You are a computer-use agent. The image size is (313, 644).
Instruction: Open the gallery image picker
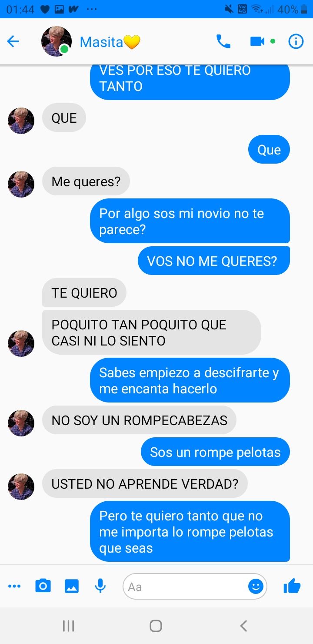(x=72, y=587)
